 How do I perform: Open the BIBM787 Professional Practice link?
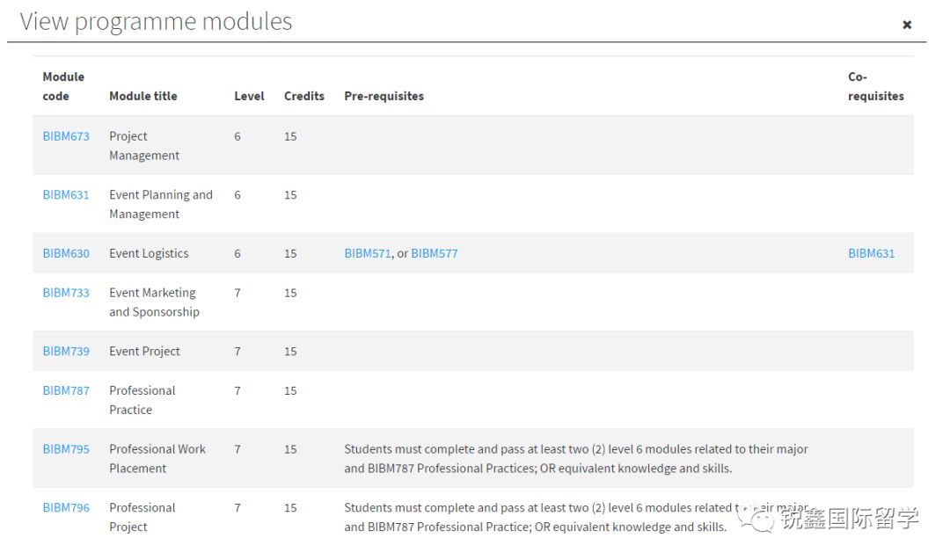[x=66, y=390]
